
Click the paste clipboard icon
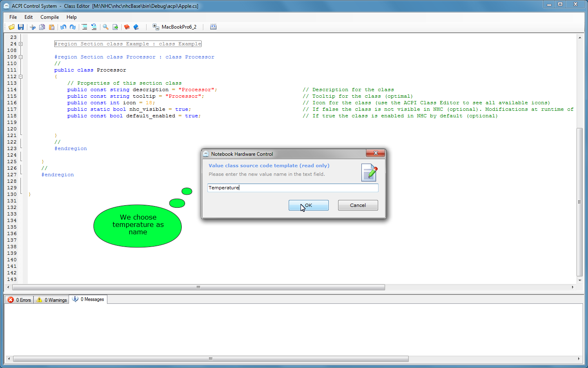[51, 27]
